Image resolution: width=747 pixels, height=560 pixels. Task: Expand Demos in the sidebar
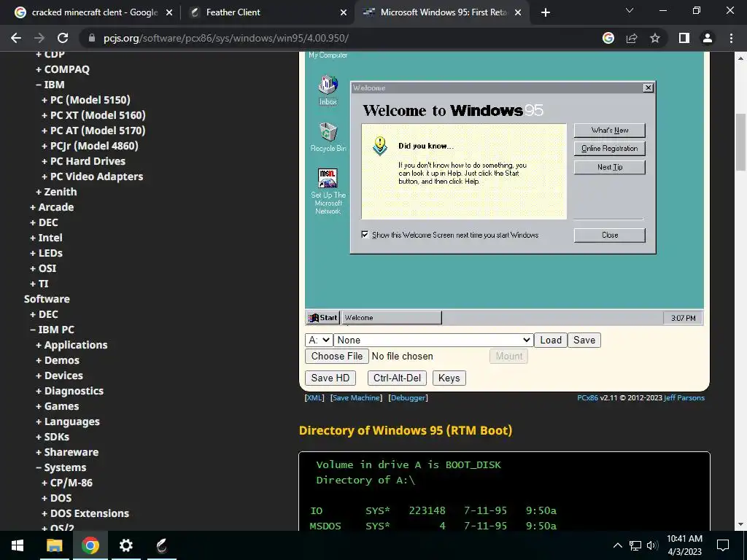click(58, 360)
